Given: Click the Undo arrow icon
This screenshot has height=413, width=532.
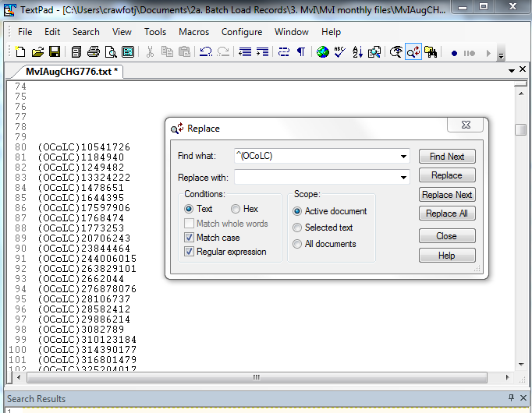Looking at the screenshot, I should click(x=206, y=52).
